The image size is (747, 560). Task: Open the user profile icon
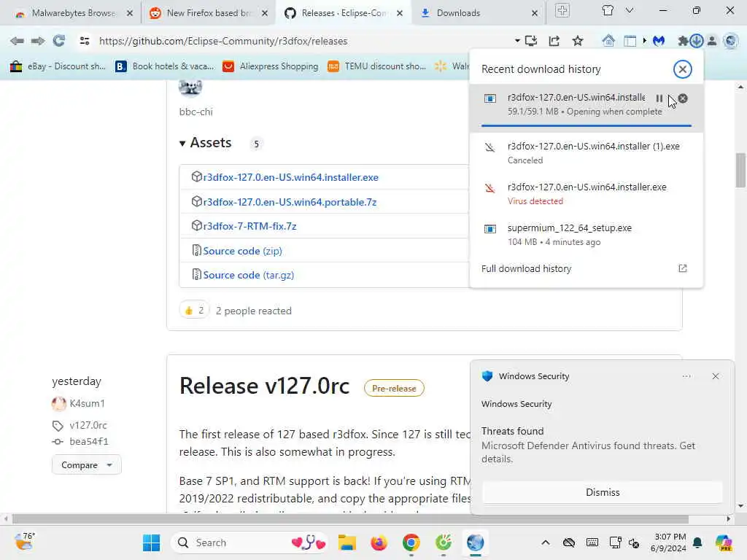712,41
